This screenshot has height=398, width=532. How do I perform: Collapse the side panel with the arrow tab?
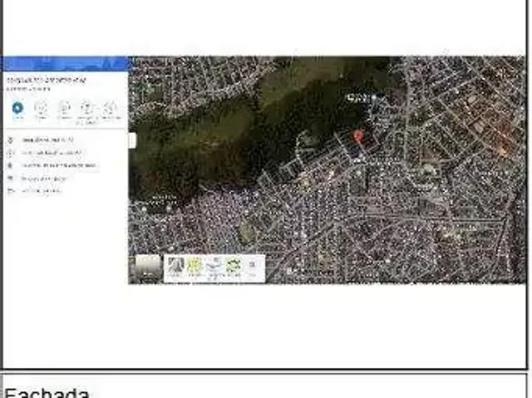(x=131, y=140)
